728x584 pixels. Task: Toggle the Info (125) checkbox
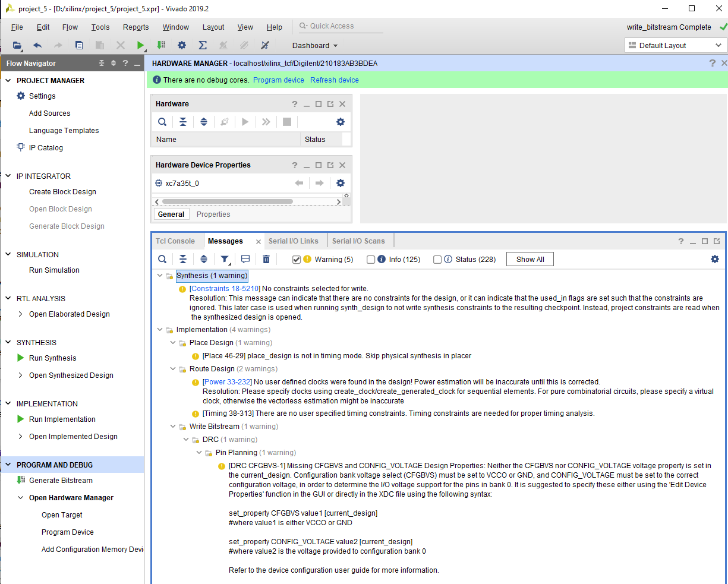tap(371, 259)
